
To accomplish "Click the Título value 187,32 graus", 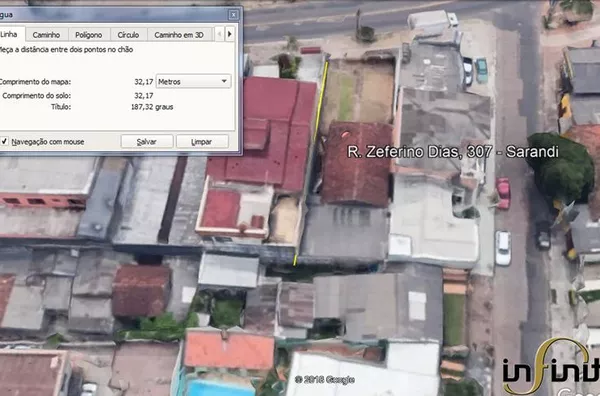I will 152,107.
